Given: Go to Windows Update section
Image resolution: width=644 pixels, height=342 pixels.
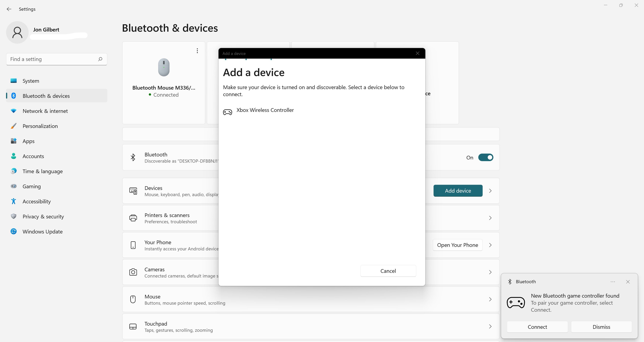Looking at the screenshot, I should click(42, 232).
